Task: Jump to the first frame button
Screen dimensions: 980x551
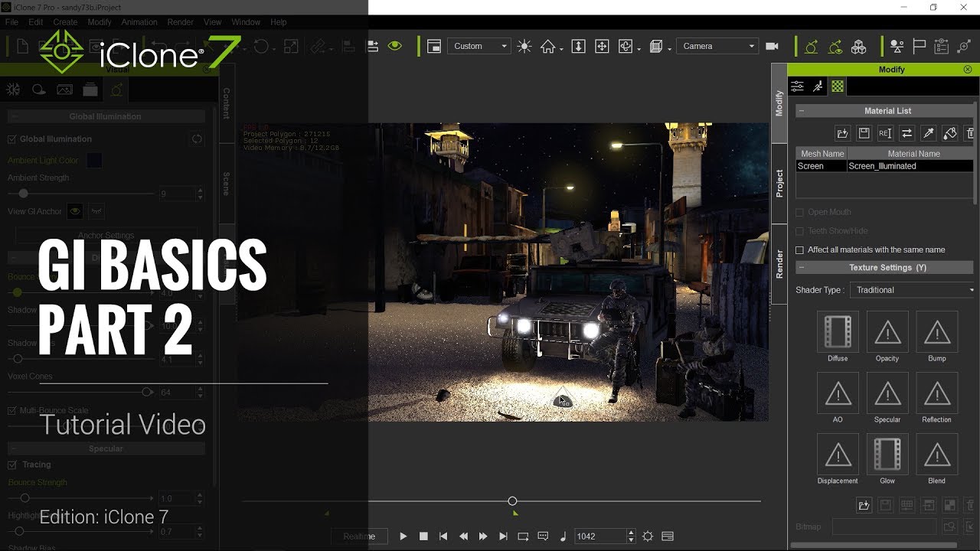Action: pos(443,536)
